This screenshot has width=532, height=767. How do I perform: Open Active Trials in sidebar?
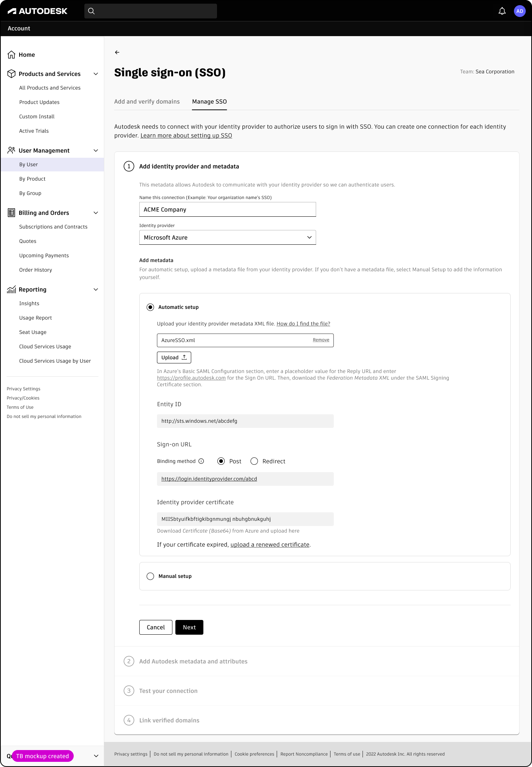34,131
